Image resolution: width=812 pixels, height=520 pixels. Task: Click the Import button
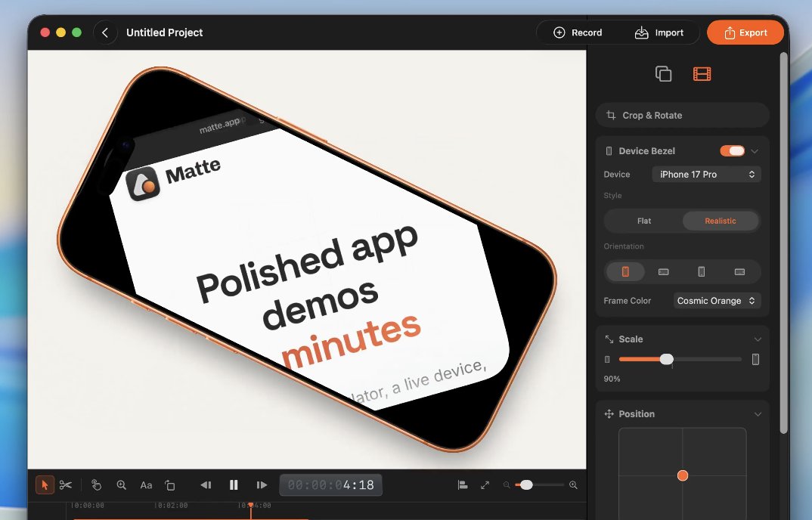pyautogui.click(x=659, y=32)
